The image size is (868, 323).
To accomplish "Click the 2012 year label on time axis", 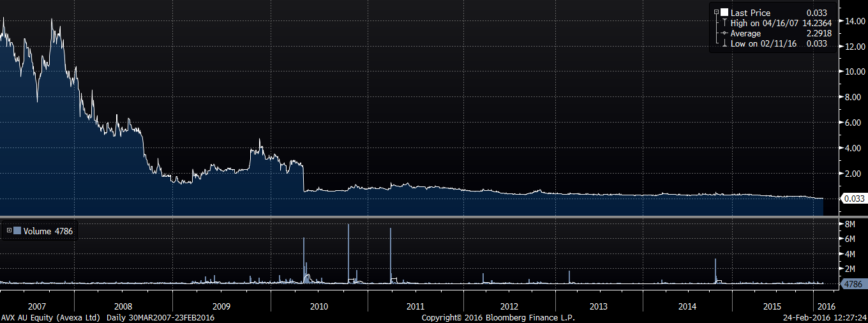I will pyautogui.click(x=509, y=306).
